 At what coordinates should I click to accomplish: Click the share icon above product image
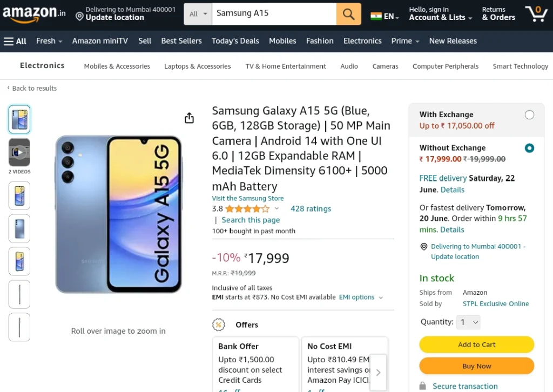pos(190,118)
